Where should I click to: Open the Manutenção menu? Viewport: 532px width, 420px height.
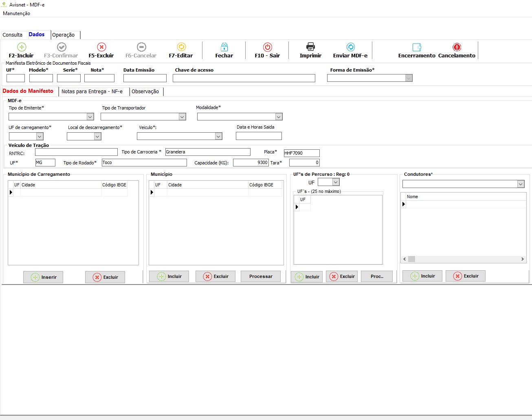pyautogui.click(x=16, y=13)
